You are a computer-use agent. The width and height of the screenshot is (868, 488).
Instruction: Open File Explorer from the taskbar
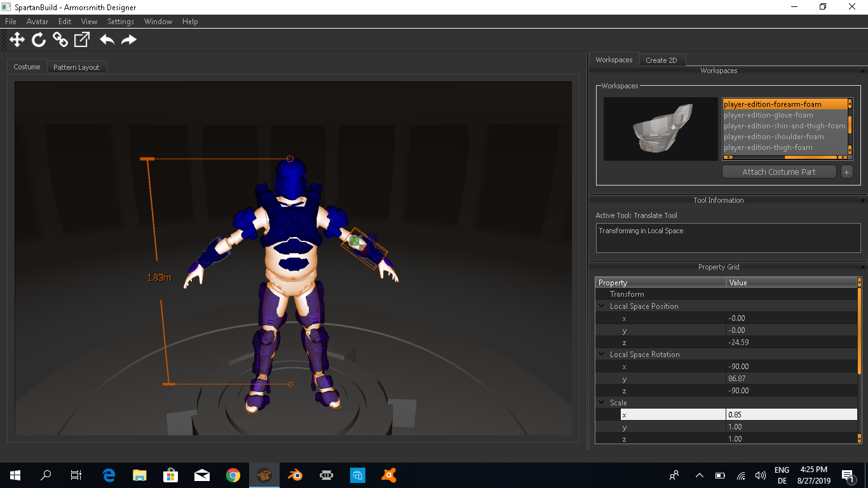pos(140,475)
